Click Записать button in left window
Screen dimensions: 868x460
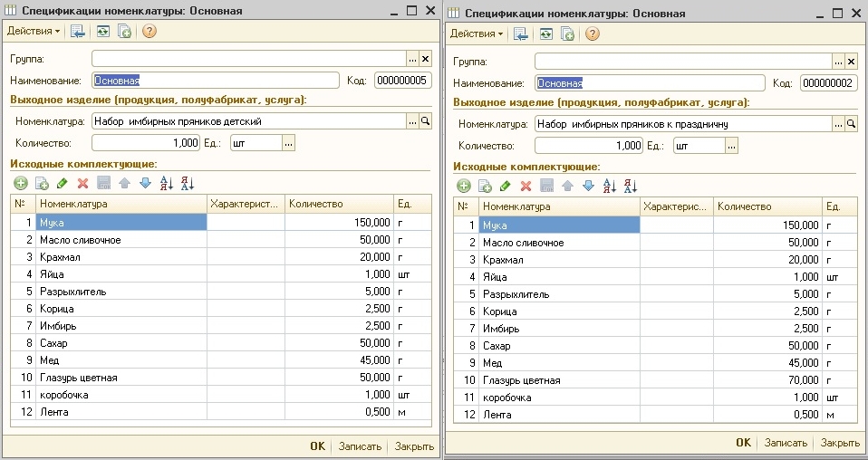tap(360, 446)
